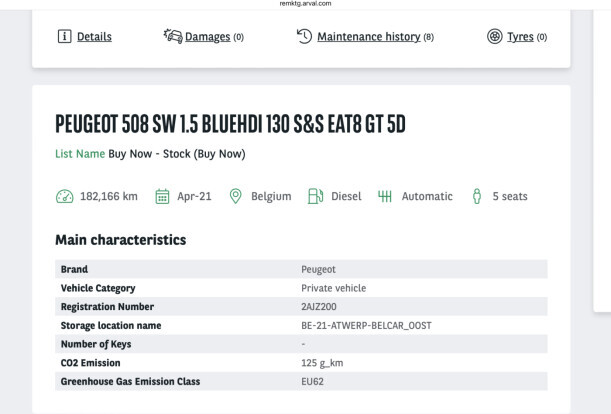Click the Vehicle Category label
The image size is (611, 414).
(98, 288)
